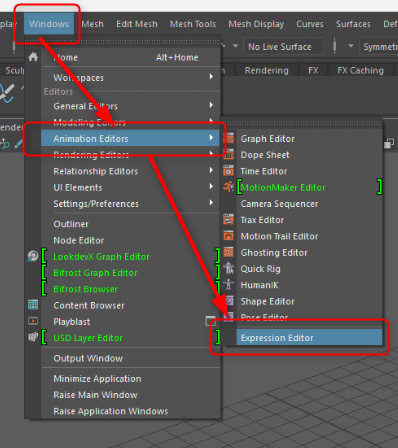Expand the Relationship Editors submenu arrow
The image size is (398, 448).
211,170
